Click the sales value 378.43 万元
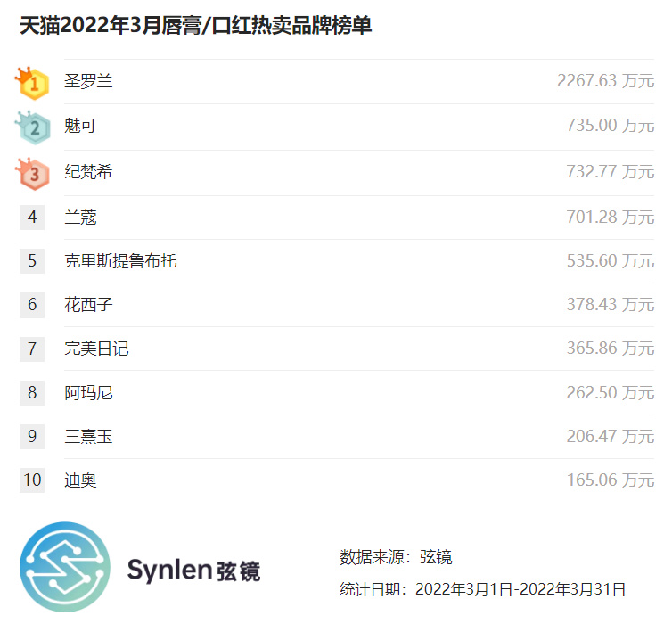Image resolution: width=672 pixels, height=624 pixels. coord(611,304)
